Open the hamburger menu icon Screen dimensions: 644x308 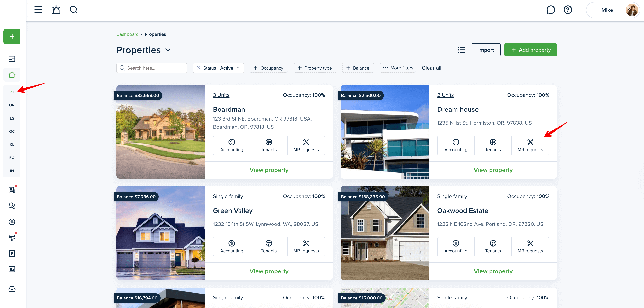[x=38, y=10]
